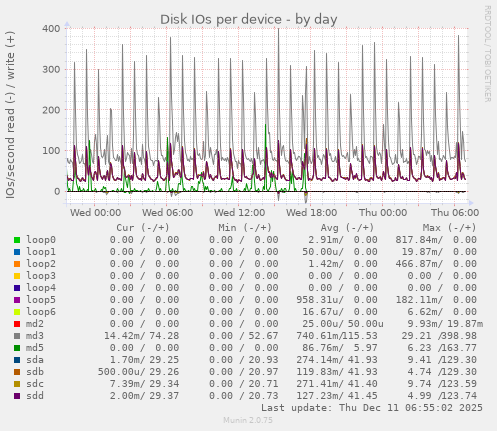Screen dimensions: 497x431
Task: Click the 'Thu 06:00' x-axis label
Action: pos(455,213)
